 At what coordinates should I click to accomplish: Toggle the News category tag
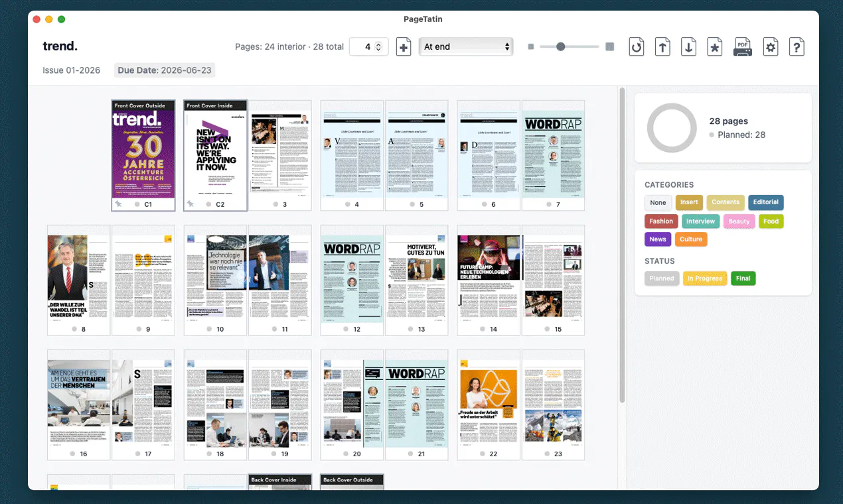pyautogui.click(x=658, y=239)
